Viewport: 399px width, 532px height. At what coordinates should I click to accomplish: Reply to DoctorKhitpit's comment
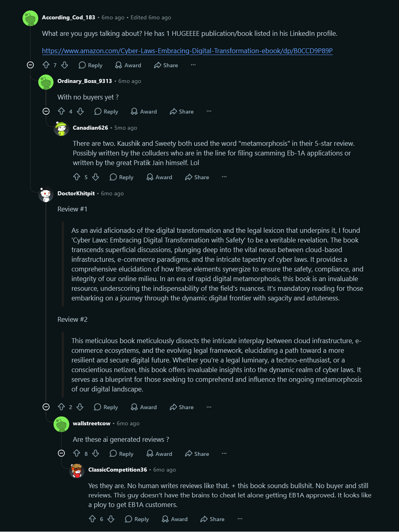(x=106, y=407)
